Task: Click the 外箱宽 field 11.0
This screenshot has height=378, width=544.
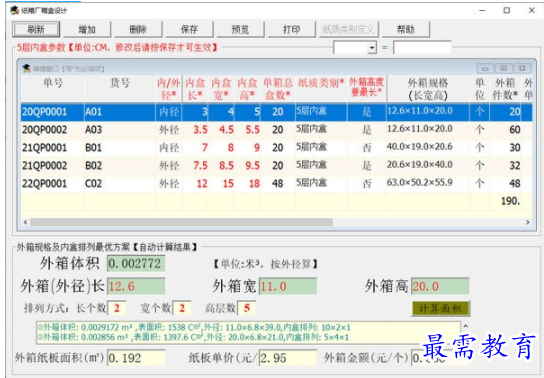Action: pyautogui.click(x=288, y=286)
